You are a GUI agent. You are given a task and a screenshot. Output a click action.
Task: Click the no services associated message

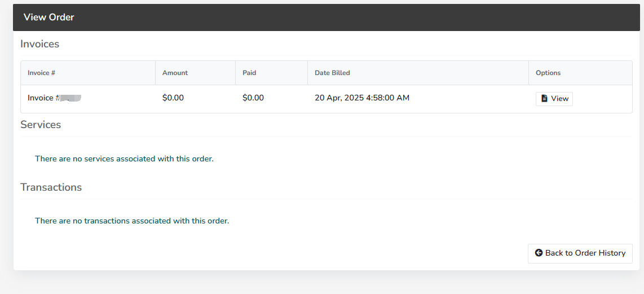coord(124,159)
